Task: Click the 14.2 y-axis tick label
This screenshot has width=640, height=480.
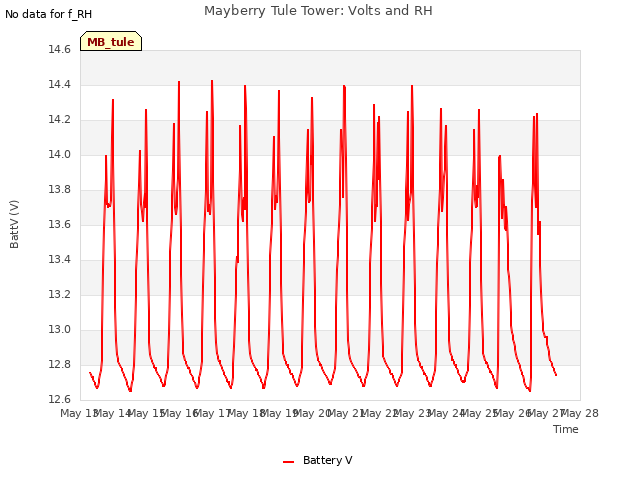Action: tap(60, 120)
